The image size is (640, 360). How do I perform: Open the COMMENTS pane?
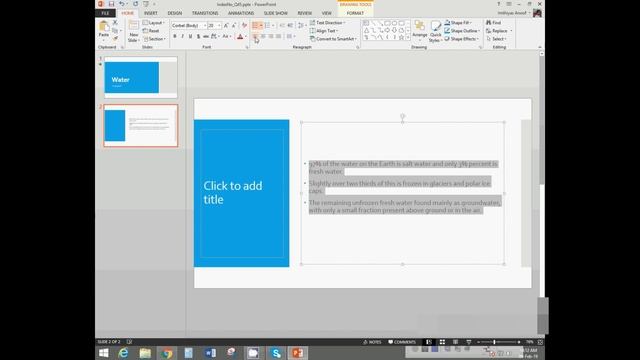tap(402, 342)
